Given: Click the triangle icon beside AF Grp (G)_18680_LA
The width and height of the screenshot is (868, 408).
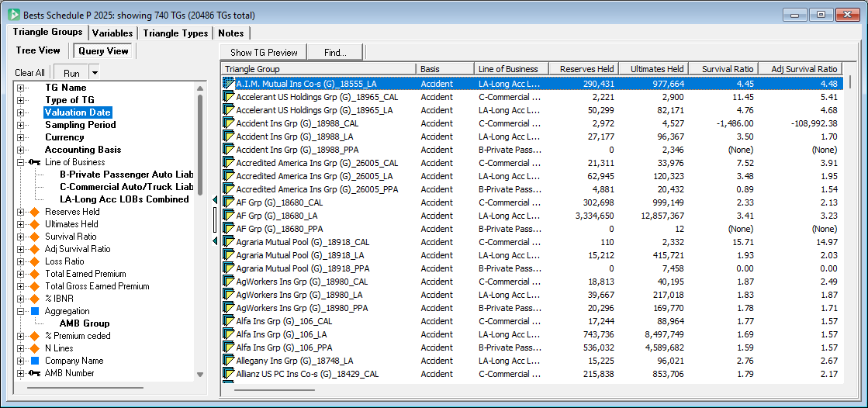Looking at the screenshot, I should point(229,216).
